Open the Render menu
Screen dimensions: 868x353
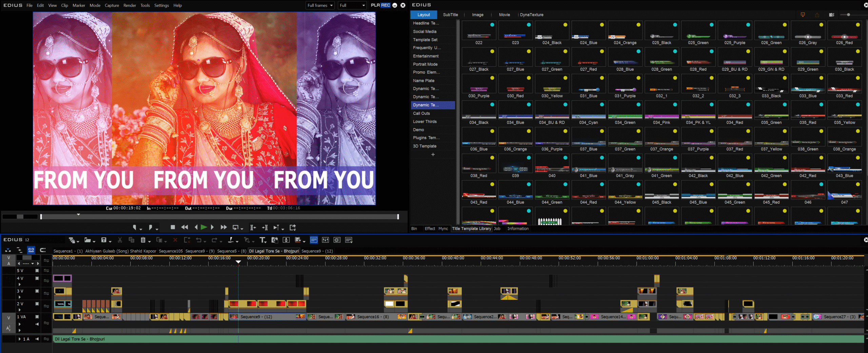coord(130,5)
